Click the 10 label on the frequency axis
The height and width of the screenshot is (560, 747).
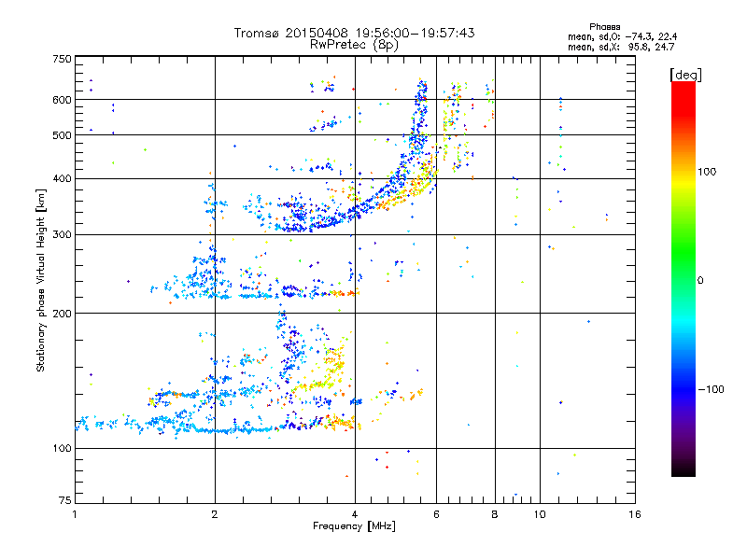pyautogui.click(x=540, y=514)
